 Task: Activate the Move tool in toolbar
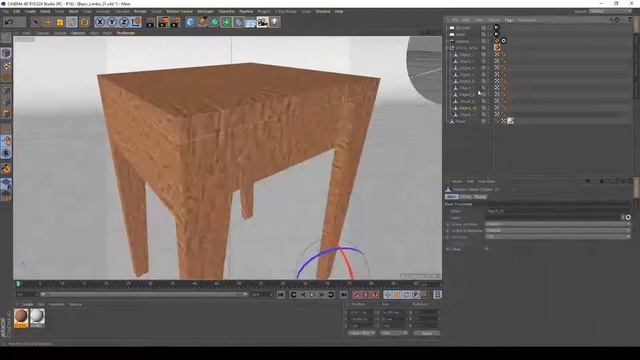click(48, 22)
